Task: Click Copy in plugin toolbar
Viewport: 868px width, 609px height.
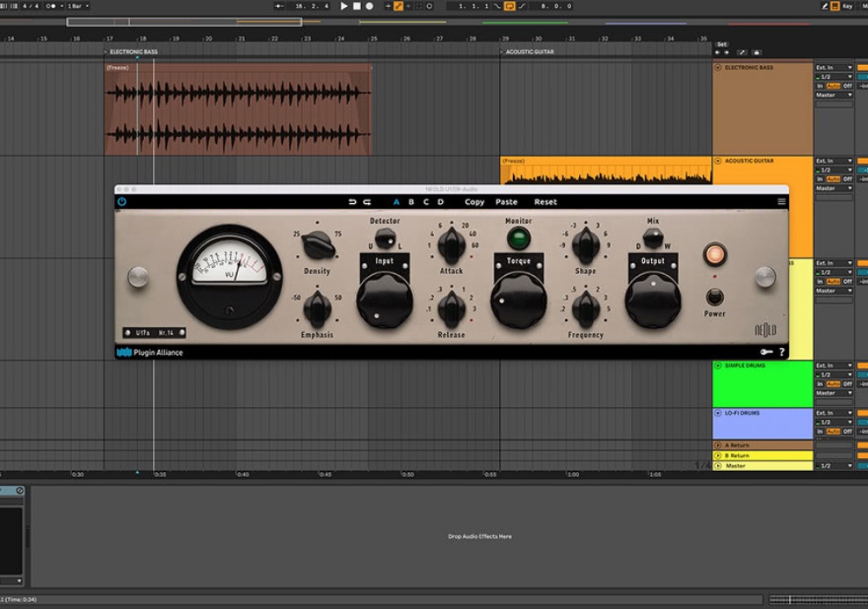Action: (475, 202)
